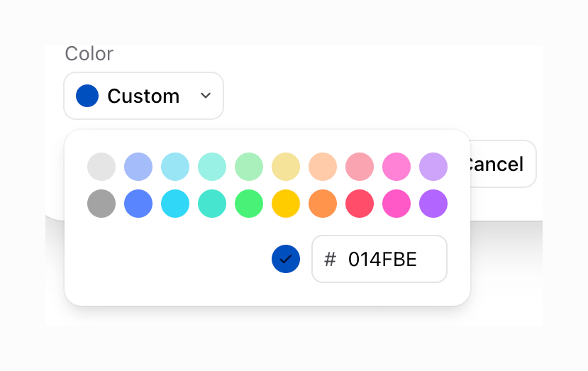Screen dimensions: 588x371
Task: Choose the pale sky blue swatch
Action: 175,167
